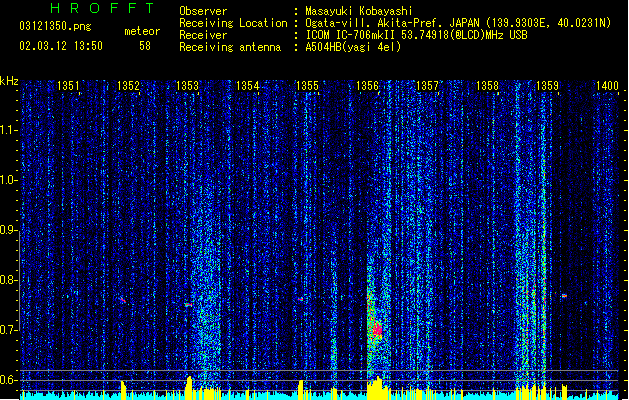Click the large red echo burst at 1356
629x400 pixels.
pyautogui.click(x=377, y=330)
